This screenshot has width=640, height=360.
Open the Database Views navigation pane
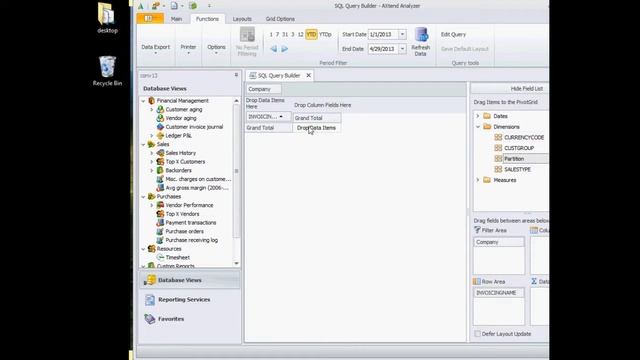tap(190, 280)
